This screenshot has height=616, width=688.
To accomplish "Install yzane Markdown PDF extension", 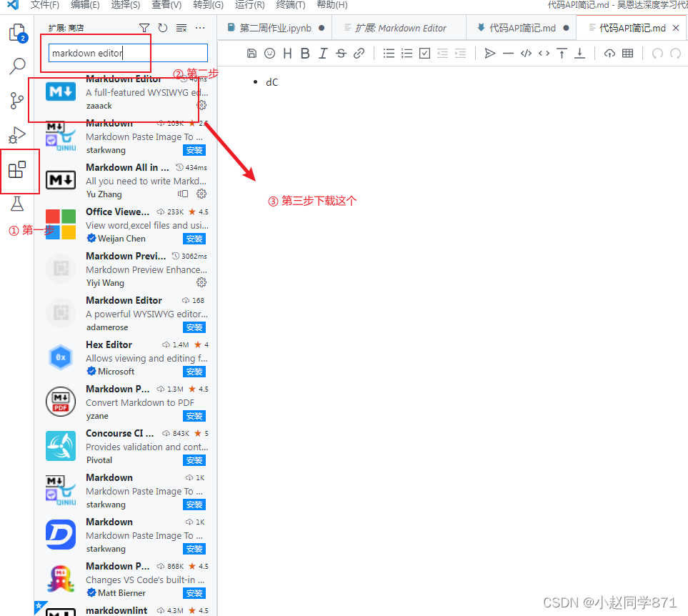I will coord(194,417).
